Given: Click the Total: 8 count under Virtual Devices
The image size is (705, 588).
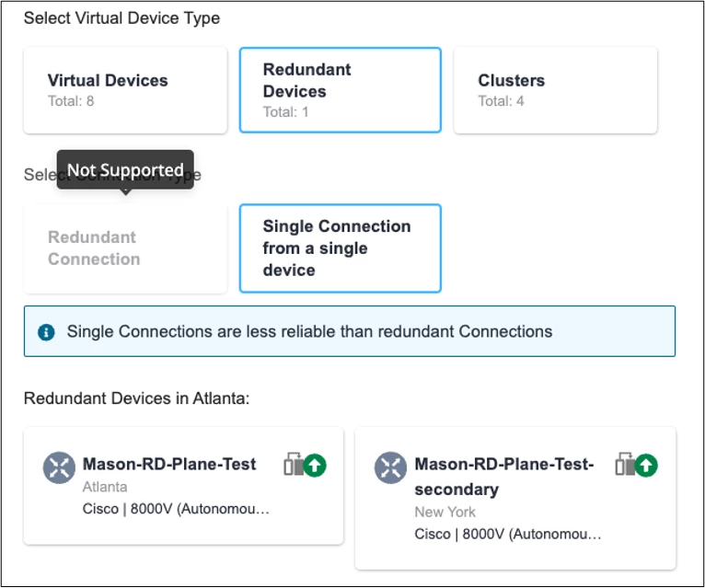Looking at the screenshot, I should [x=71, y=101].
